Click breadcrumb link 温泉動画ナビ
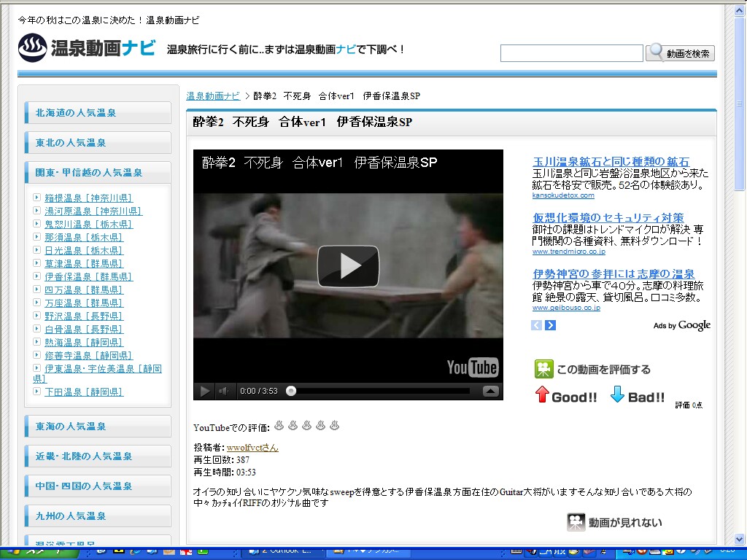Image resolution: width=747 pixels, height=560 pixels. 213,96
